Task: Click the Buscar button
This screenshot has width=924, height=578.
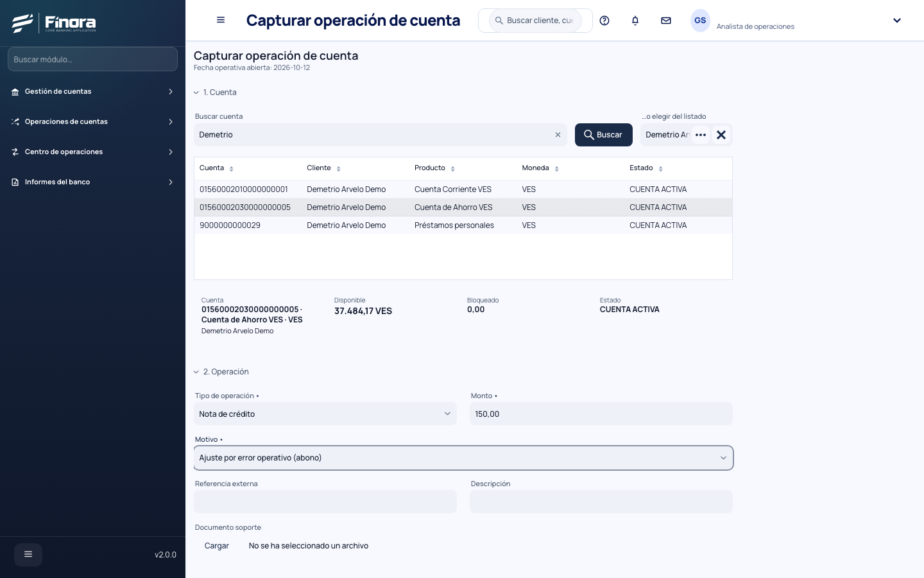Action: click(603, 135)
